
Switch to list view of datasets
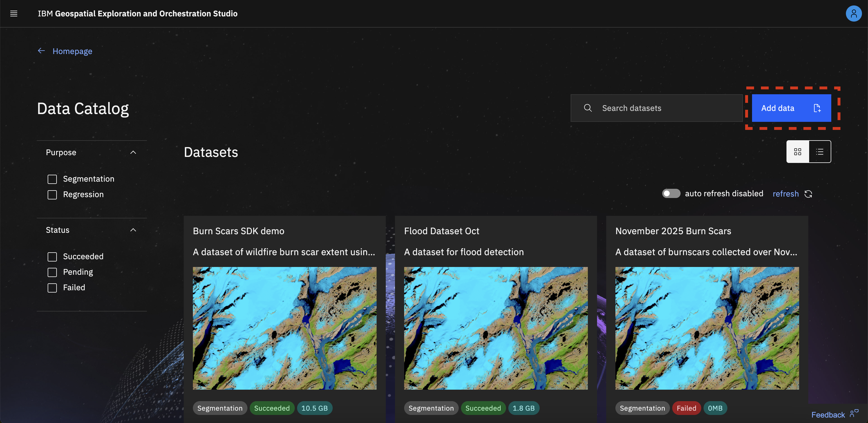coord(819,152)
